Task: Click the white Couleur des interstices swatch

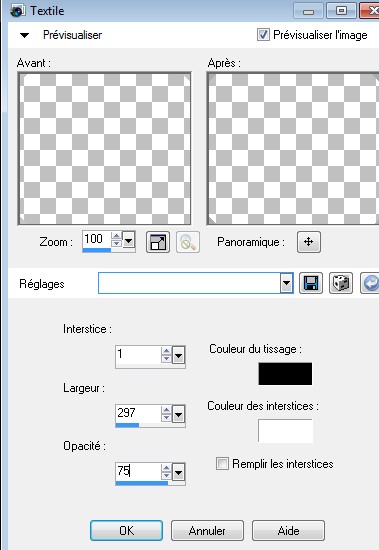Action: pyautogui.click(x=285, y=430)
